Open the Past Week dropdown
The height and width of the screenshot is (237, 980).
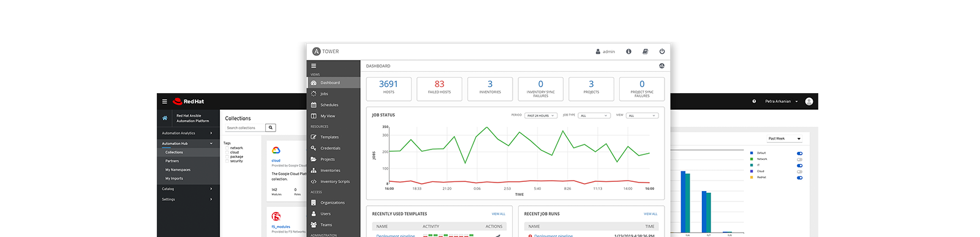pos(785,138)
